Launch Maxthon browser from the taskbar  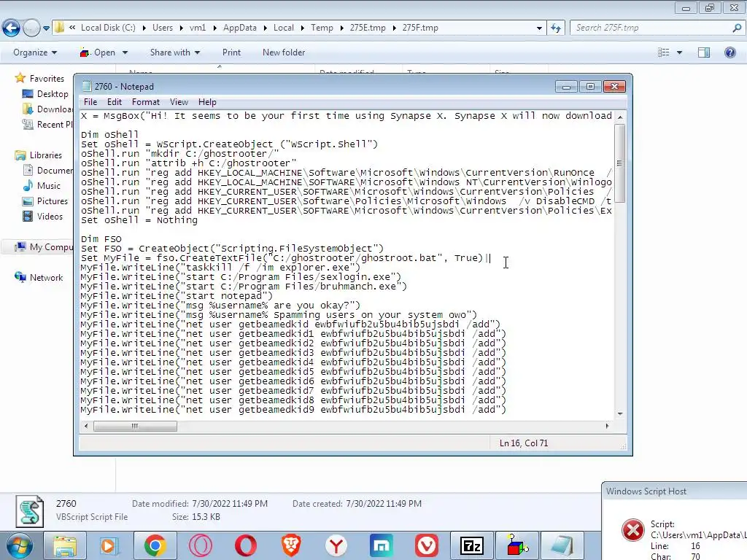coord(382,545)
